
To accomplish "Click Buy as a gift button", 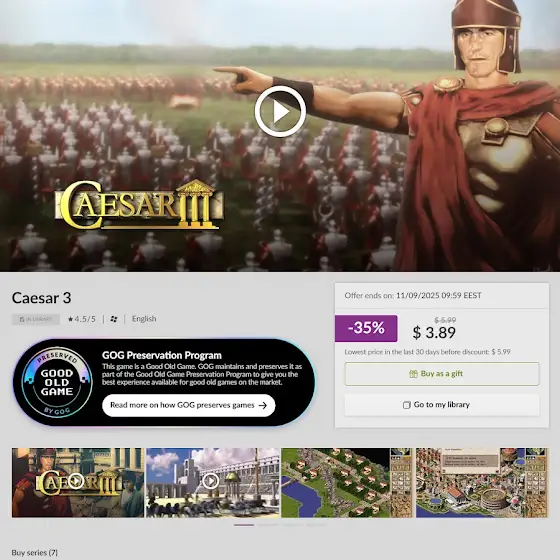I will tap(442, 374).
